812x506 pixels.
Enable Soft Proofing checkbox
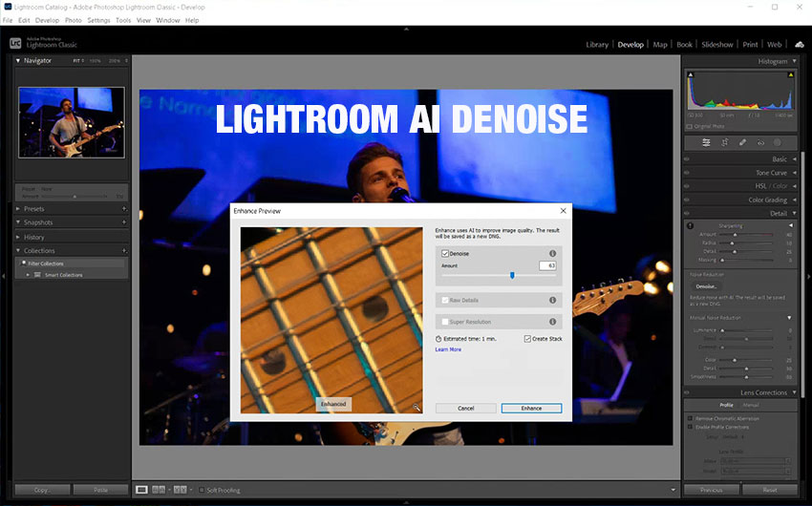pyautogui.click(x=202, y=490)
